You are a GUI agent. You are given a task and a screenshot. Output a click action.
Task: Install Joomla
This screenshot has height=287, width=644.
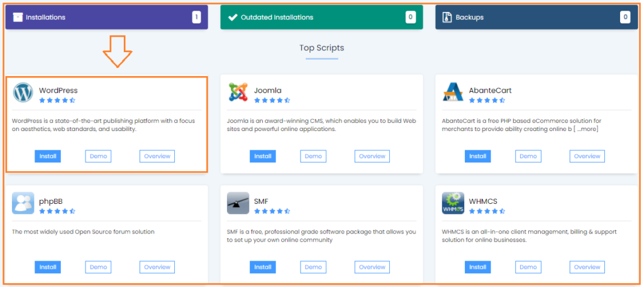[263, 156]
